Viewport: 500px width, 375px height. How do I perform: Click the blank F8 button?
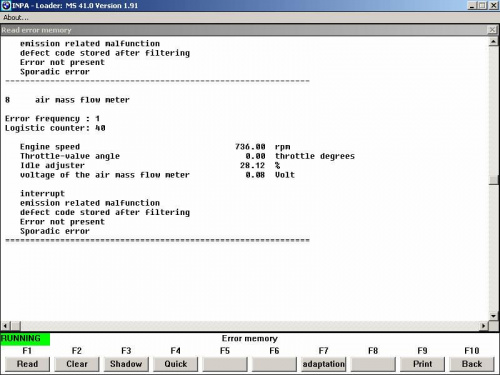(373, 364)
